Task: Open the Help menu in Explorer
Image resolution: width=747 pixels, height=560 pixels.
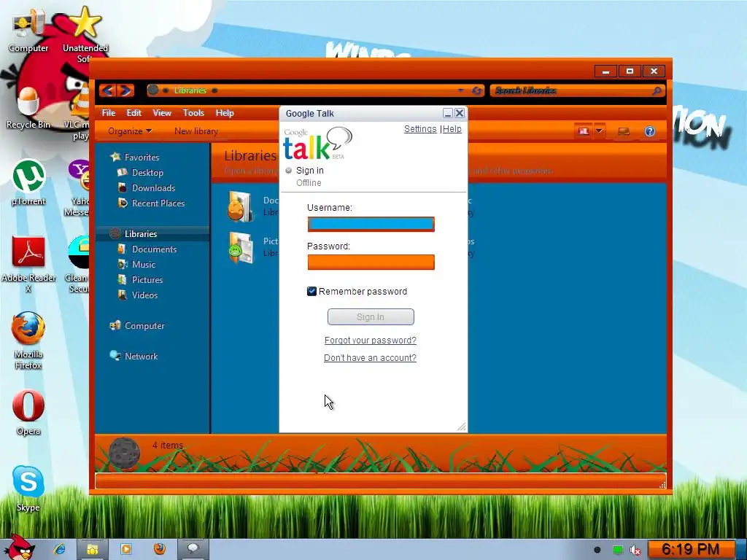Action: point(225,113)
